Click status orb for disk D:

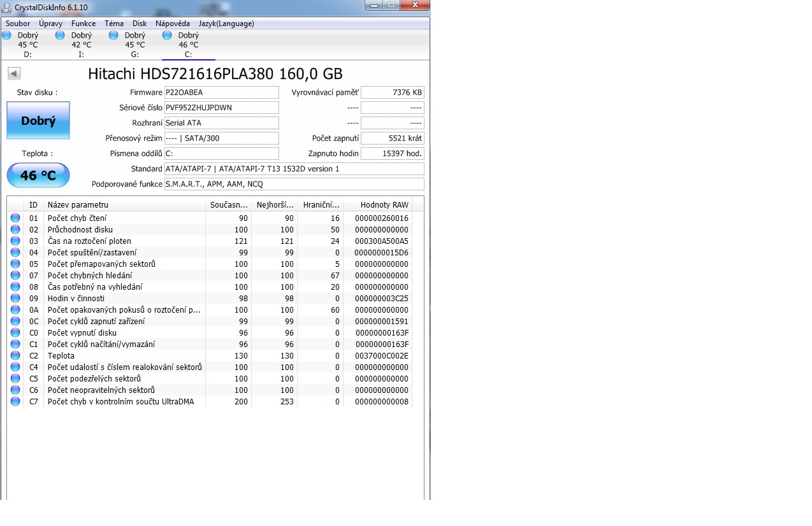(6, 35)
